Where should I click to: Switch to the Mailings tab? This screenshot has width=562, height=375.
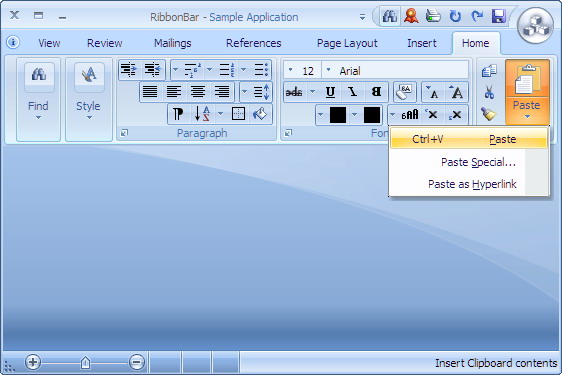(x=173, y=43)
